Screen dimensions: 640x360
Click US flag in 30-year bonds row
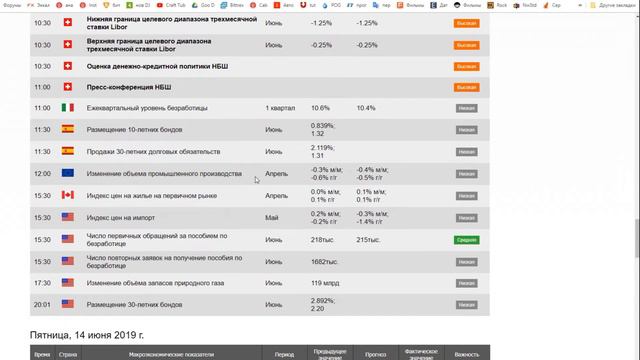[x=68, y=304]
